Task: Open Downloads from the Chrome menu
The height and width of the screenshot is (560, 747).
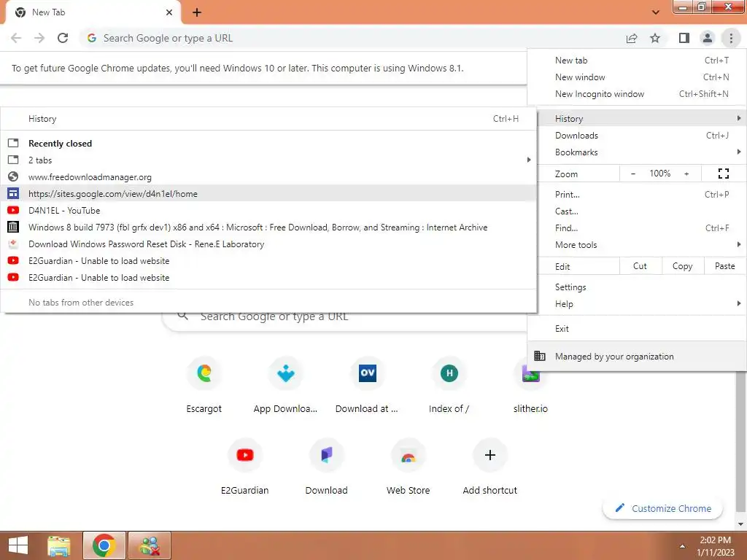Action: 637,135
